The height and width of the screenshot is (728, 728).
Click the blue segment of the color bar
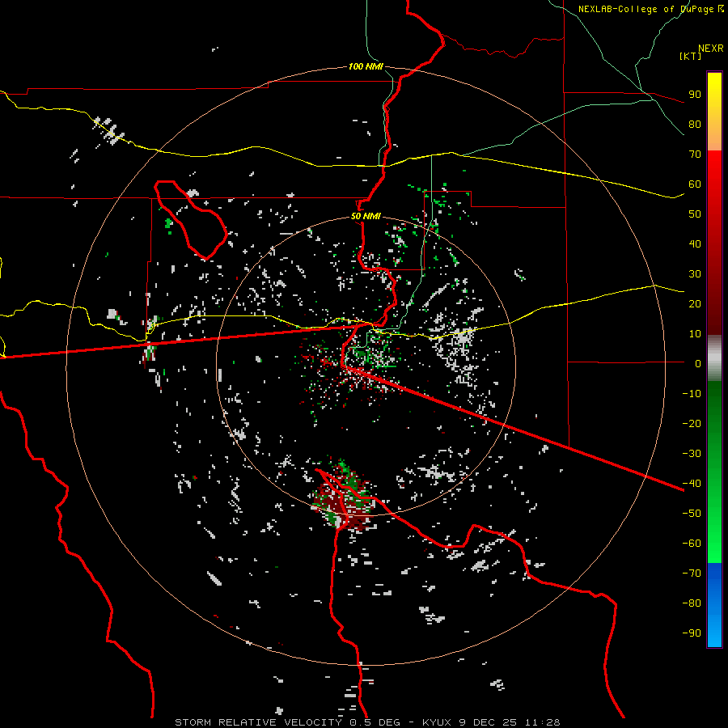click(714, 604)
